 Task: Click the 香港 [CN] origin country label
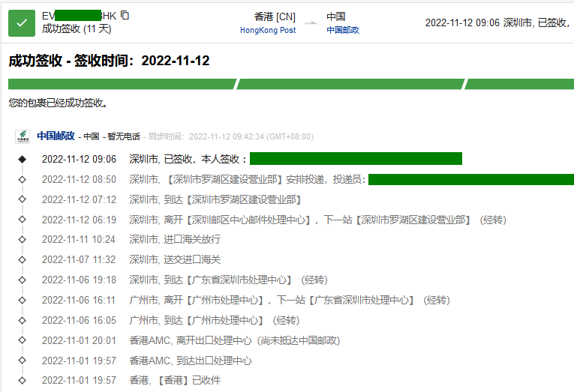coord(275,16)
